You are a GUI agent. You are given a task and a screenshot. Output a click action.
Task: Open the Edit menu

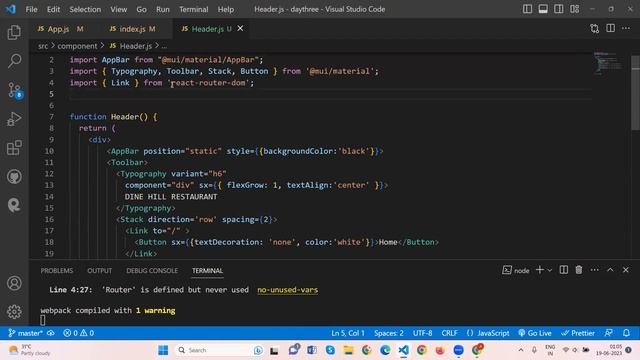(53, 9)
